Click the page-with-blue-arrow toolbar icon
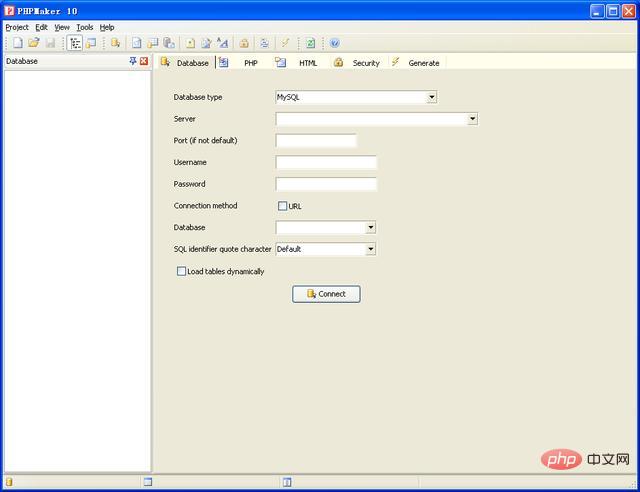This screenshot has height=492, width=640. click(x=137, y=43)
